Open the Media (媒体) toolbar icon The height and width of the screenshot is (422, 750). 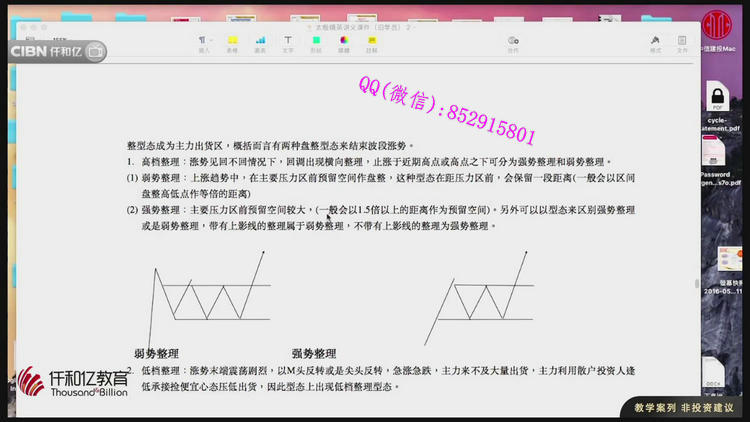(344, 42)
